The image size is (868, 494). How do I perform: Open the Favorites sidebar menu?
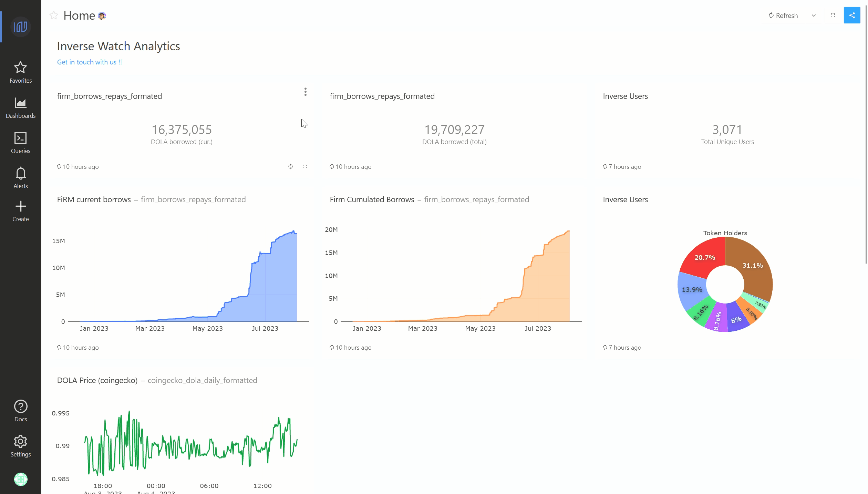click(x=21, y=72)
